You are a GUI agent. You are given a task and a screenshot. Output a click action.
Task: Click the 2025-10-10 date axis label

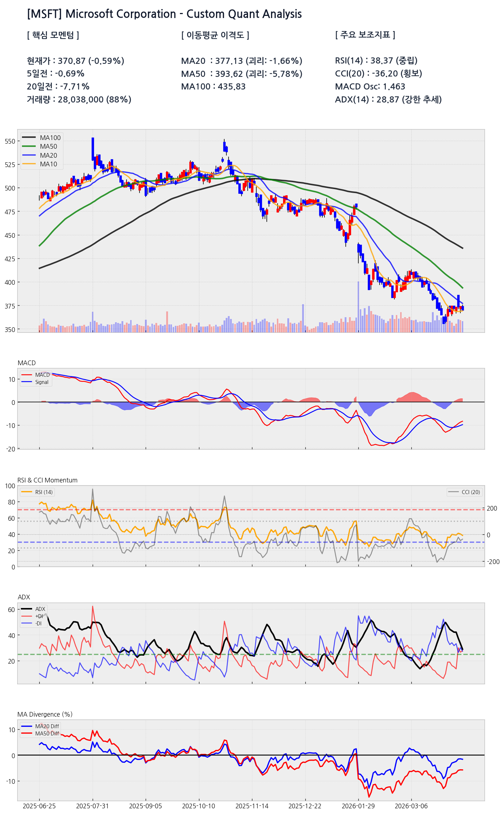pos(199,806)
